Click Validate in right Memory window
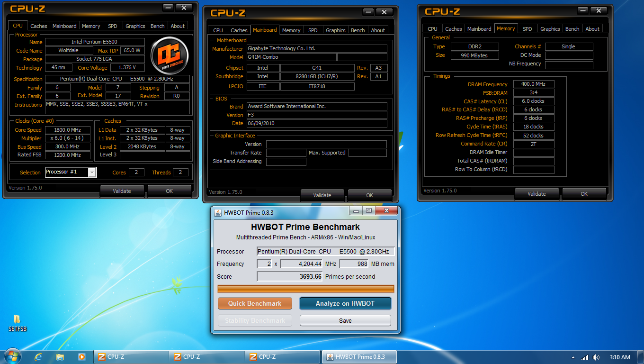 [537, 194]
